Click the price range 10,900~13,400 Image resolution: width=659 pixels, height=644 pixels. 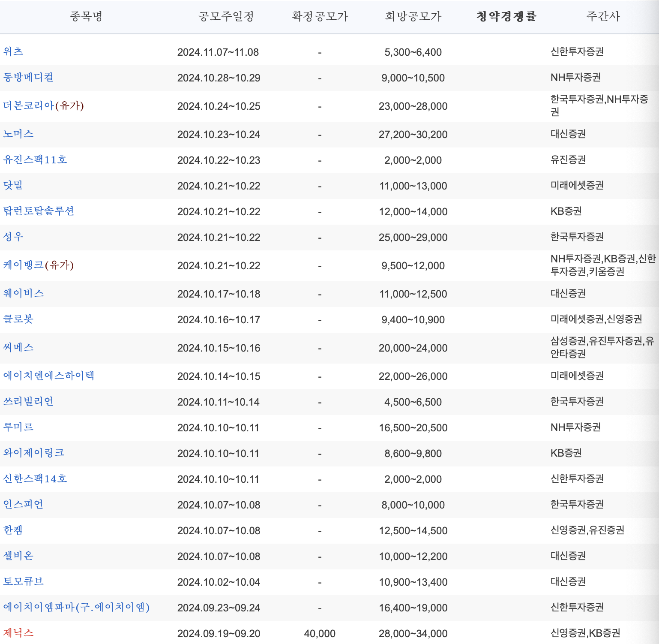click(x=413, y=582)
